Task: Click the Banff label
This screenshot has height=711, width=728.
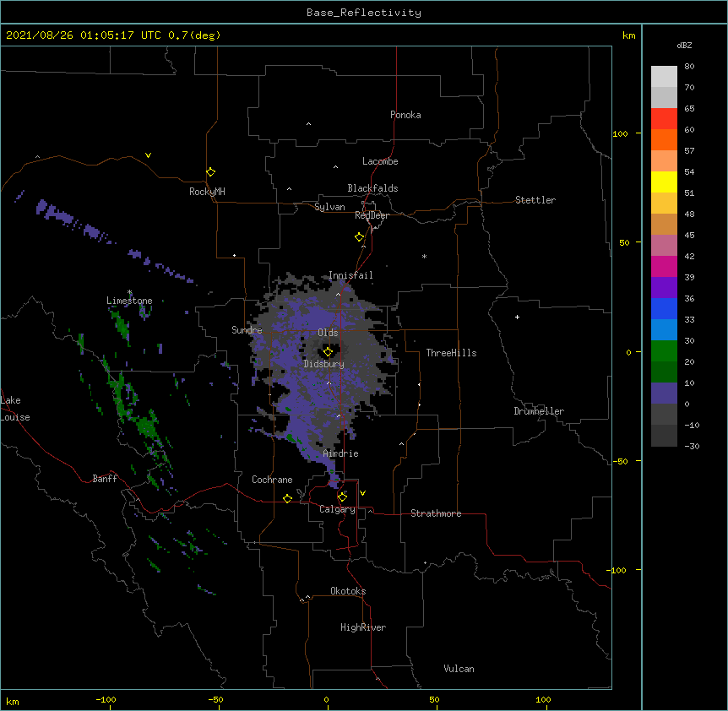Action: [105, 479]
